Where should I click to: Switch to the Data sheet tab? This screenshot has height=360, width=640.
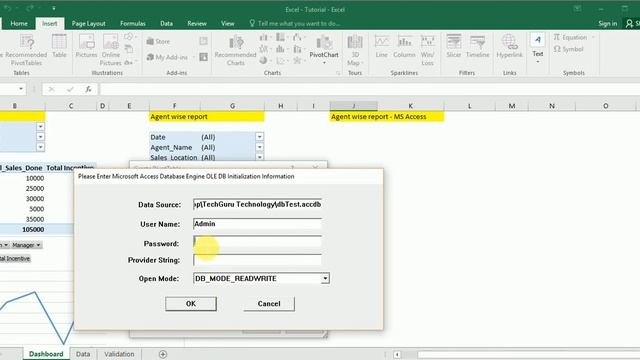click(x=83, y=354)
